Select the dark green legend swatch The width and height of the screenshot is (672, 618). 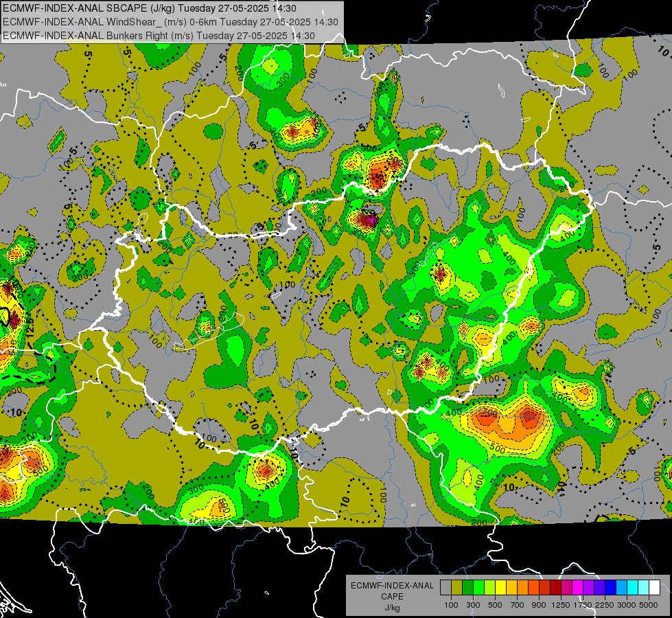point(467,588)
